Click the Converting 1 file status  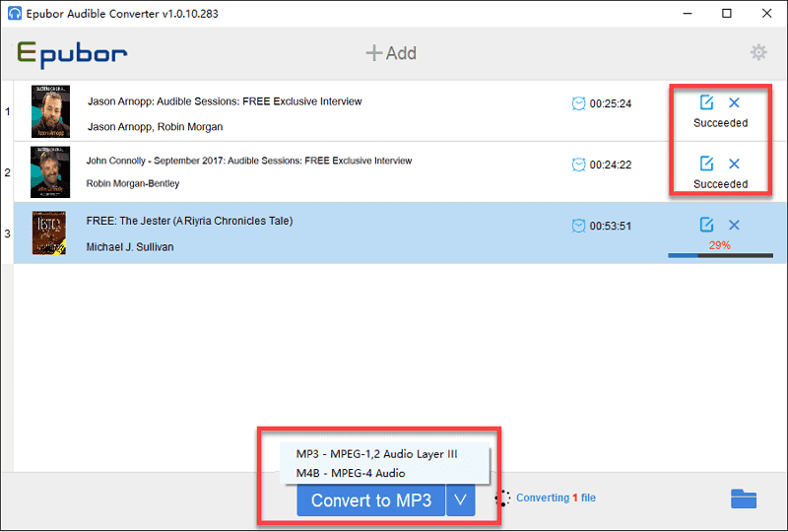tap(556, 498)
